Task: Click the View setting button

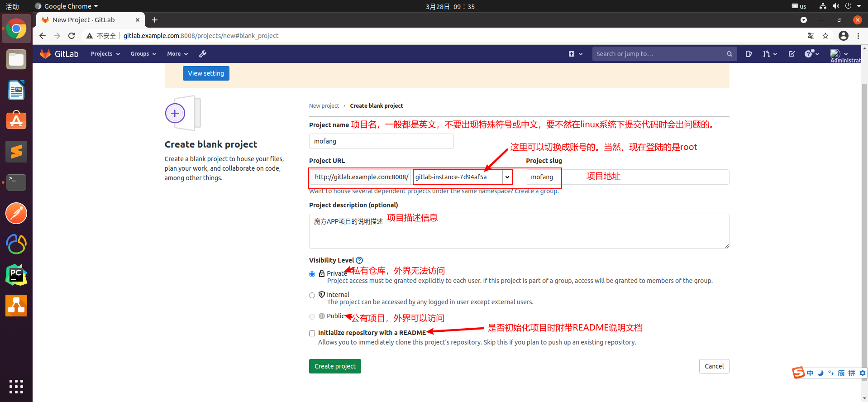Action: tap(206, 73)
